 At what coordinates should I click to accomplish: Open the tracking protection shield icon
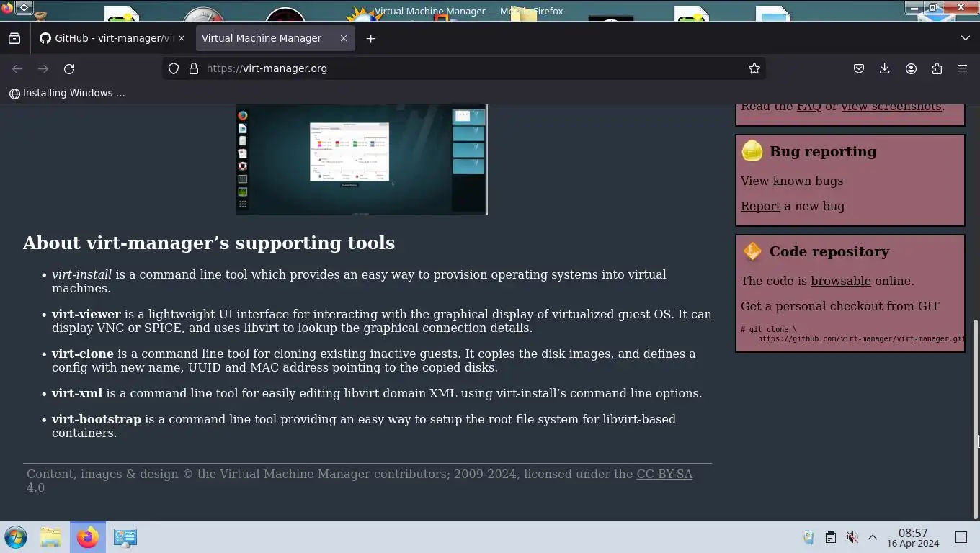(174, 68)
